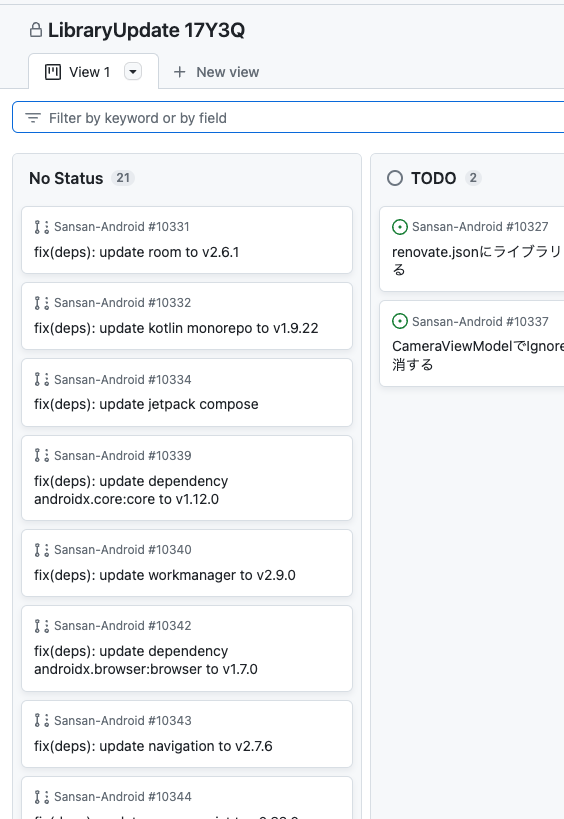
Task: Click the No Status item count 21
Action: coord(123,178)
